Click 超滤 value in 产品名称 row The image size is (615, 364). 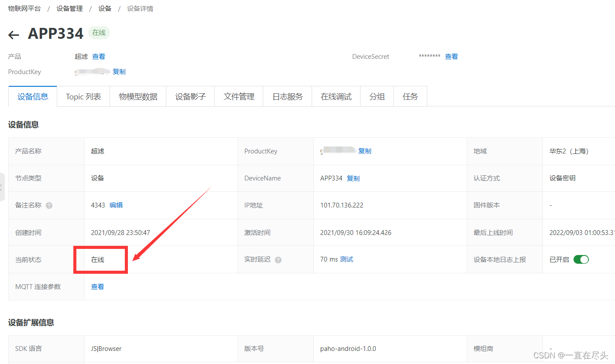[97, 151]
